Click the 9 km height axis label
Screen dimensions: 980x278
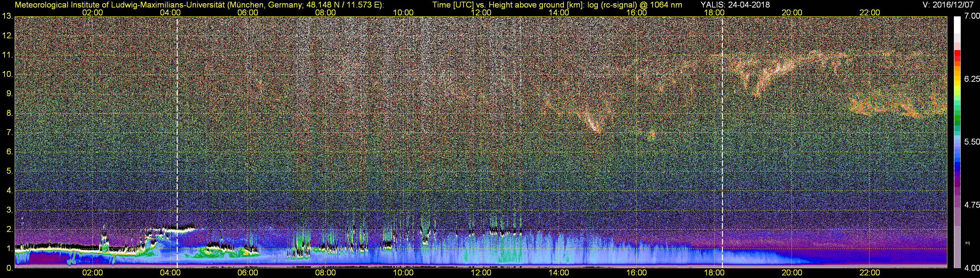pos(9,94)
